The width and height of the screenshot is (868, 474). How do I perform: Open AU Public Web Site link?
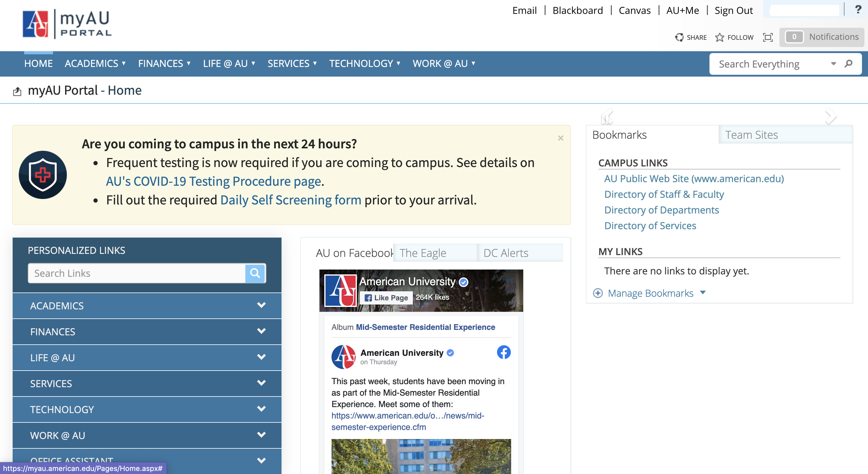click(694, 179)
